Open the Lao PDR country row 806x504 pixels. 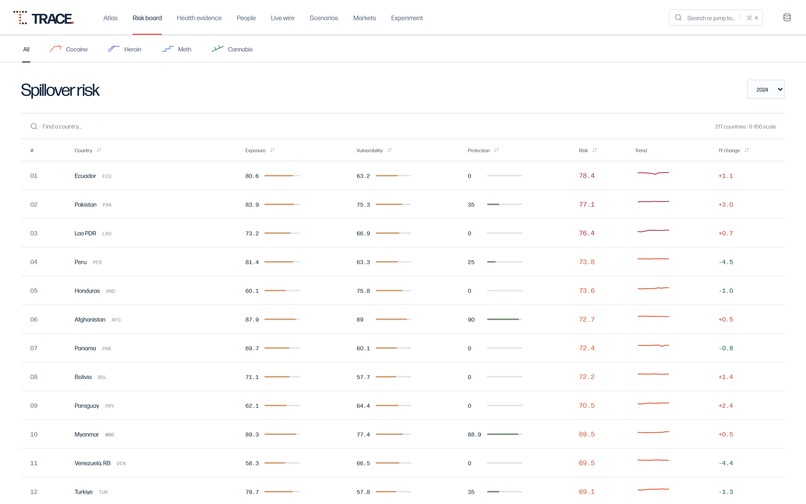coord(403,233)
